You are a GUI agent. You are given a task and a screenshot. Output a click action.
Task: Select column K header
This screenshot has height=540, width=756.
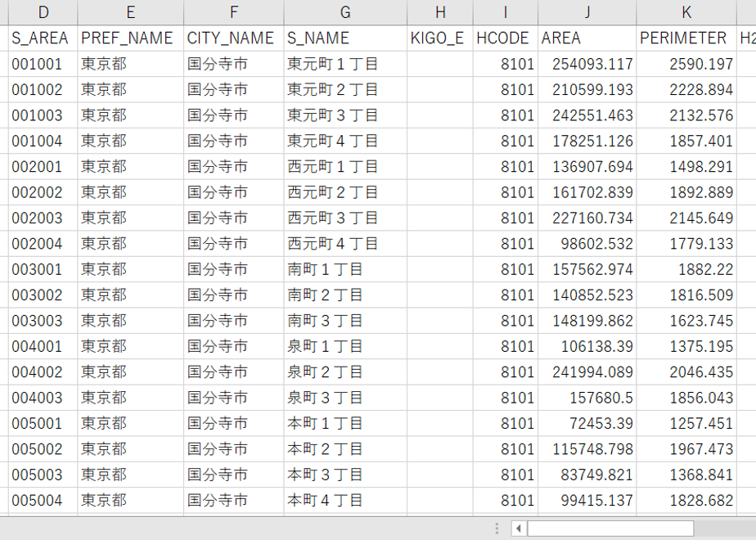pyautogui.click(x=686, y=12)
